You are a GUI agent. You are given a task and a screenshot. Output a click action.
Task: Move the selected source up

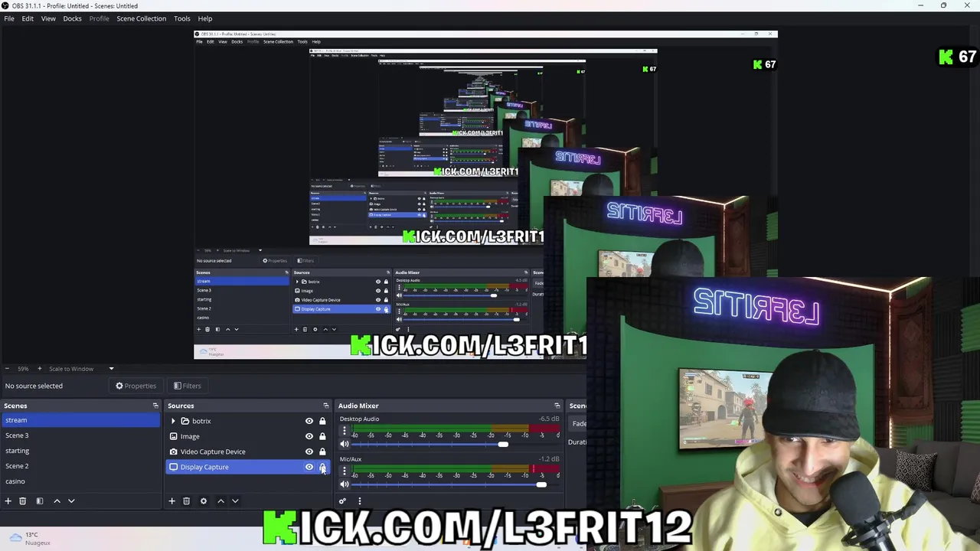220,501
